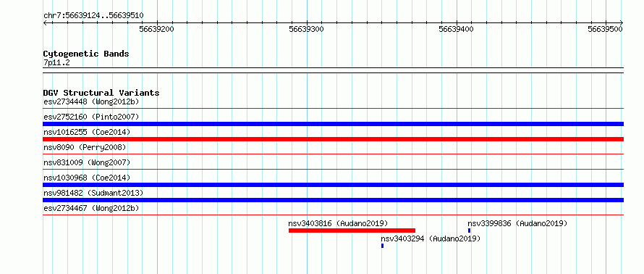The image size is (644, 274).
Task: Open variant esv2734448 (Wong2012b) label
Action: click(91, 101)
